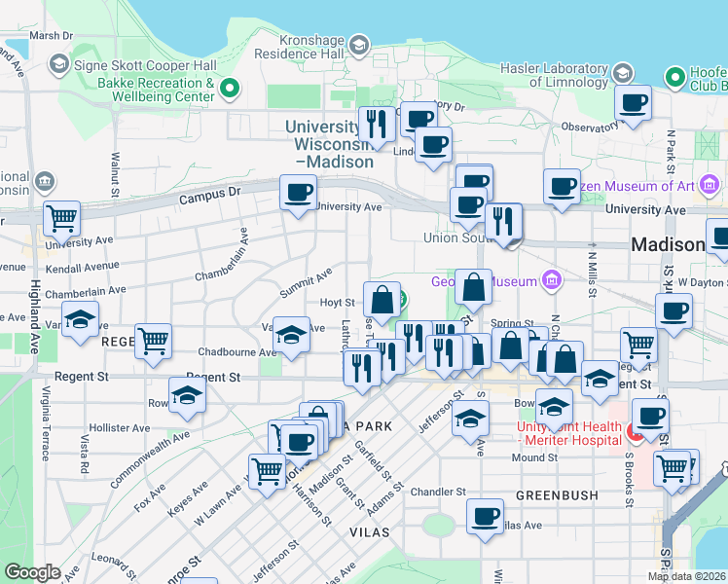Click shopping cart marker above Chadbourne Ave
This screenshot has height=584, width=728.
153,341
